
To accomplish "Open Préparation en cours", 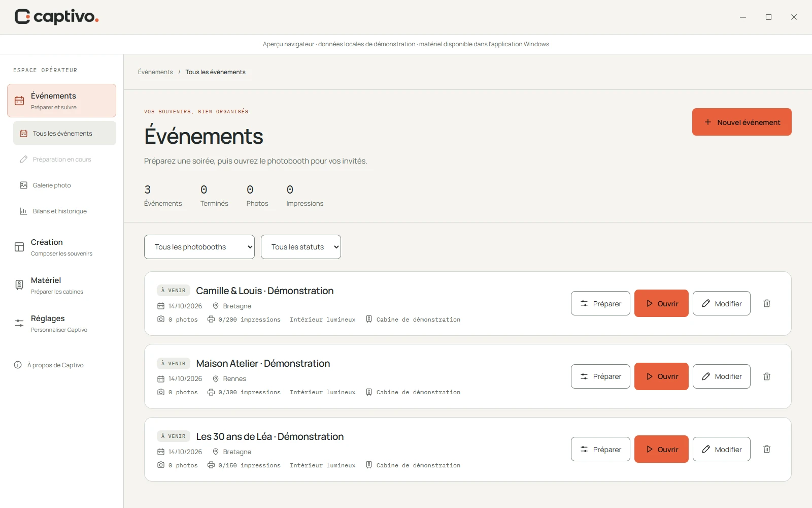I will coord(64,159).
